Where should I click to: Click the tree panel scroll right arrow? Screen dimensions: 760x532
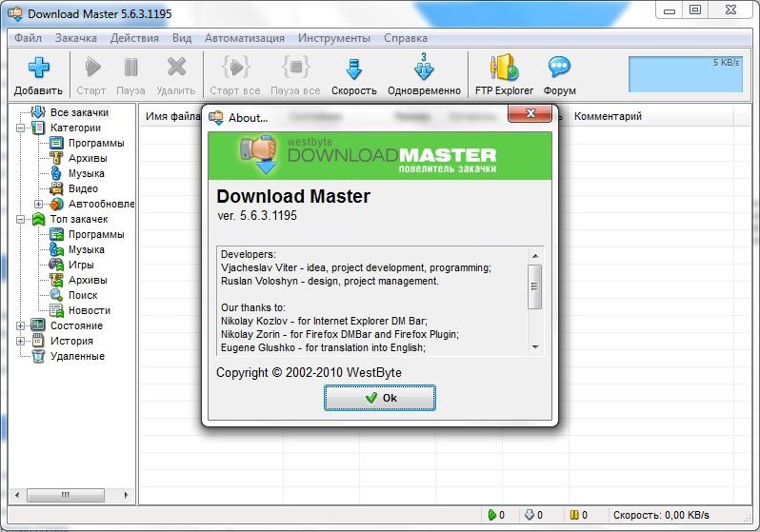(x=126, y=495)
